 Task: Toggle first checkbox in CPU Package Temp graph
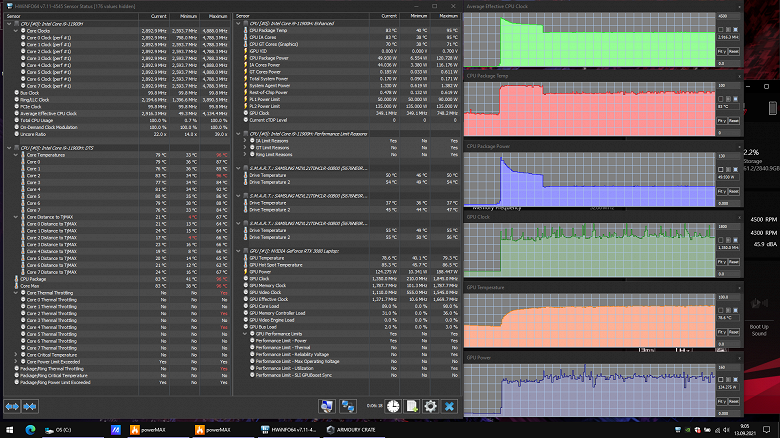pyautogui.click(x=720, y=99)
